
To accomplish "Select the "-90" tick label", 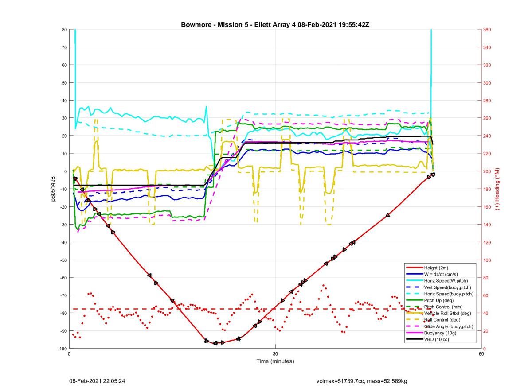I will tap(63, 331).
